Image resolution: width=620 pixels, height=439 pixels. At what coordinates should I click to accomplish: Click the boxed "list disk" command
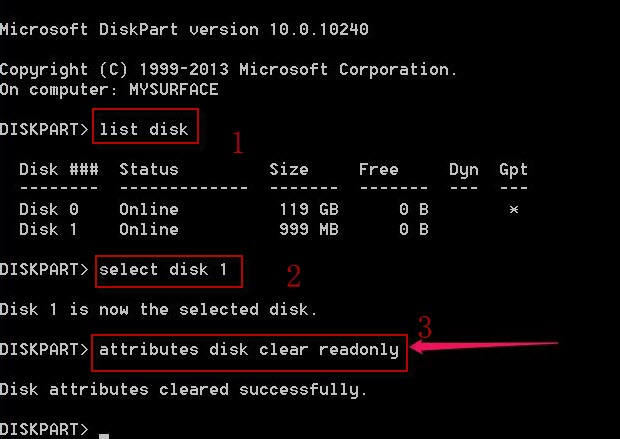[144, 129]
